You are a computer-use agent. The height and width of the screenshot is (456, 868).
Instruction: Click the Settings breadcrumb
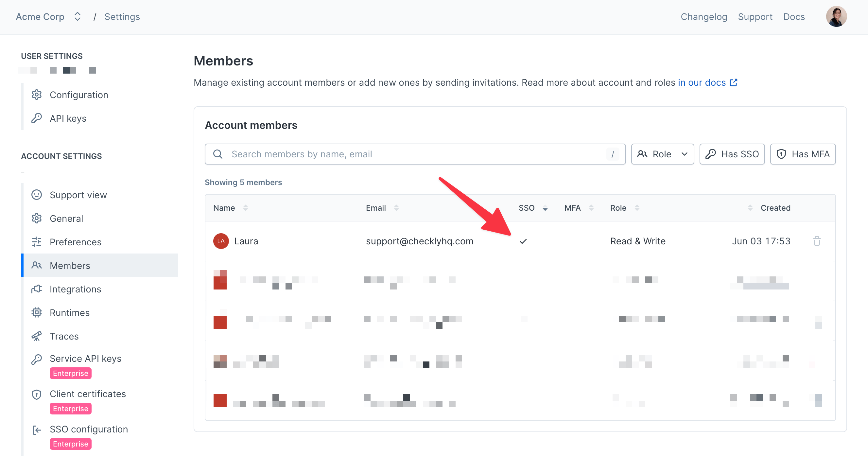coord(122,16)
